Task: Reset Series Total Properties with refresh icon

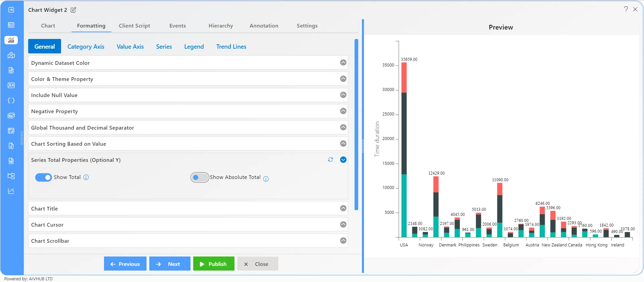Action: pos(330,160)
